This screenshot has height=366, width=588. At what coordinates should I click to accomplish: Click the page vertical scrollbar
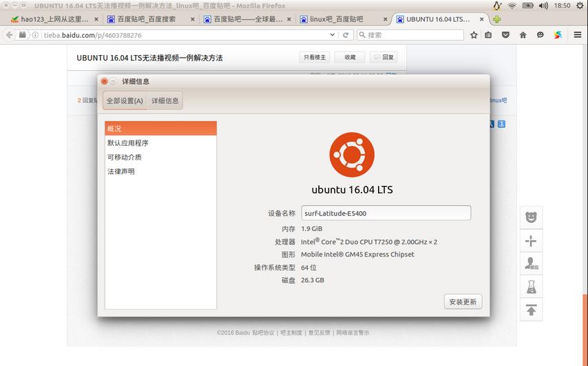click(x=585, y=330)
